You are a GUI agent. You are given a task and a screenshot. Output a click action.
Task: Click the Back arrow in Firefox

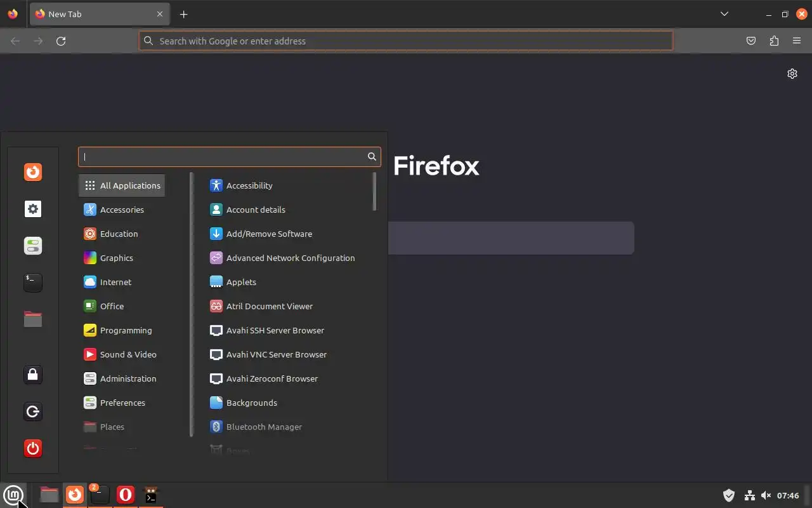[15, 41]
